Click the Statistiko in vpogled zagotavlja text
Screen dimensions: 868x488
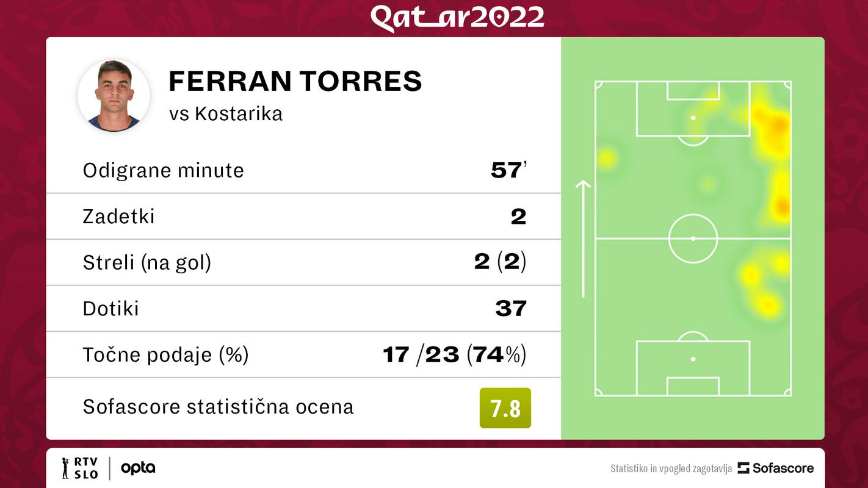click(x=671, y=468)
